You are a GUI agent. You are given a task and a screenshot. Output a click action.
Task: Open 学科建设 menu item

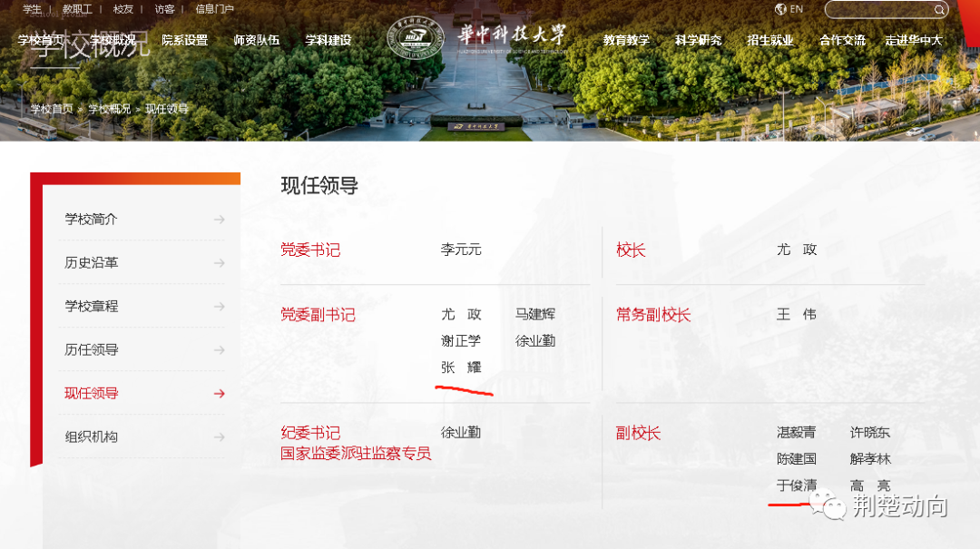pyautogui.click(x=328, y=40)
